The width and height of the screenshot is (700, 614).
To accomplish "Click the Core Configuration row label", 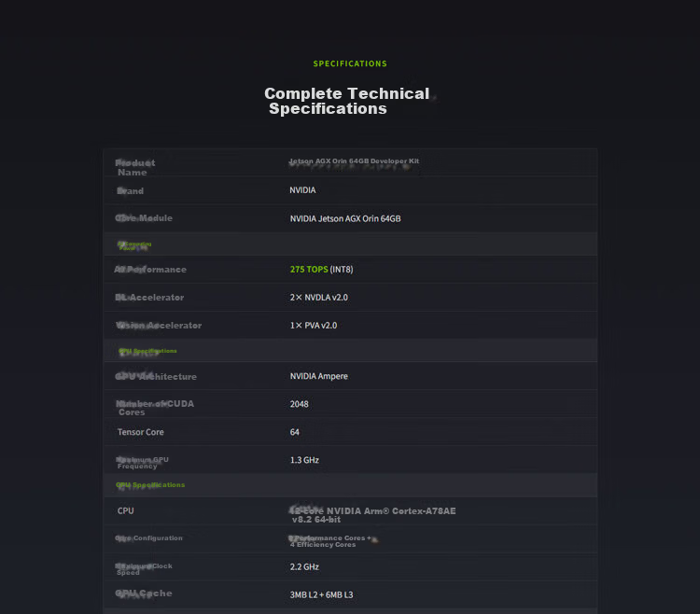I will (148, 538).
